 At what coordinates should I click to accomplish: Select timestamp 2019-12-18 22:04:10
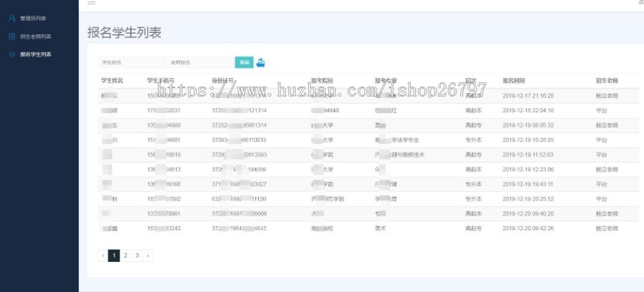click(x=528, y=110)
